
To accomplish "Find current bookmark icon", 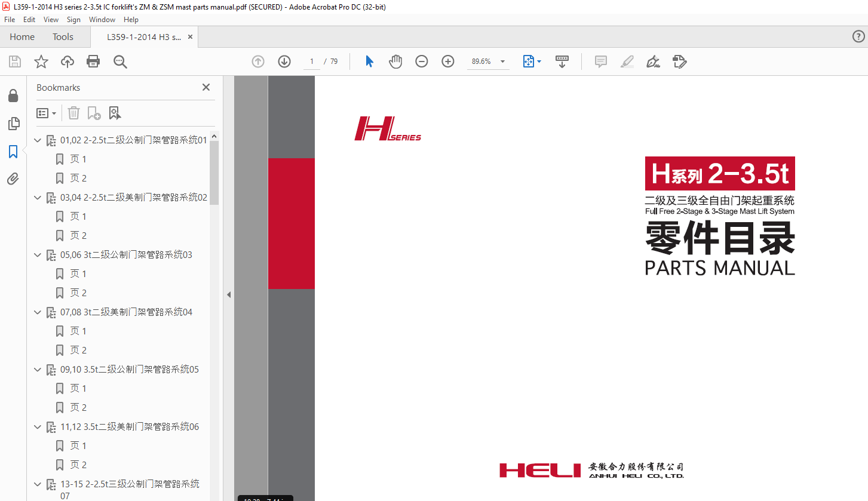I will [x=115, y=113].
